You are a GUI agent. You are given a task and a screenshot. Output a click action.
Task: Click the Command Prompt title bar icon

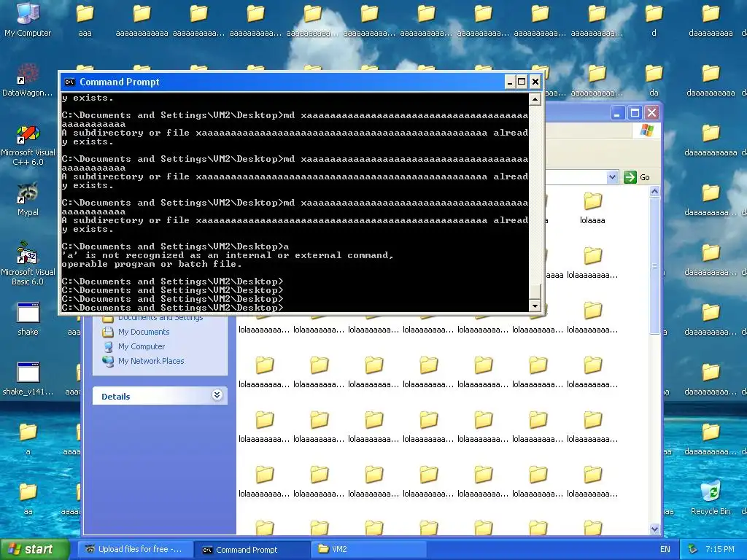pyautogui.click(x=69, y=82)
